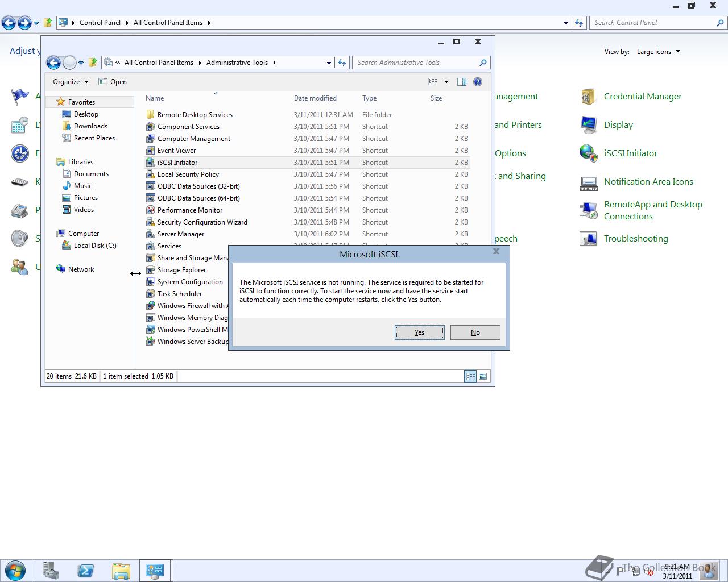Open the Help icon in Administrative Tools
Screen dimensions: 728x582
[478, 82]
